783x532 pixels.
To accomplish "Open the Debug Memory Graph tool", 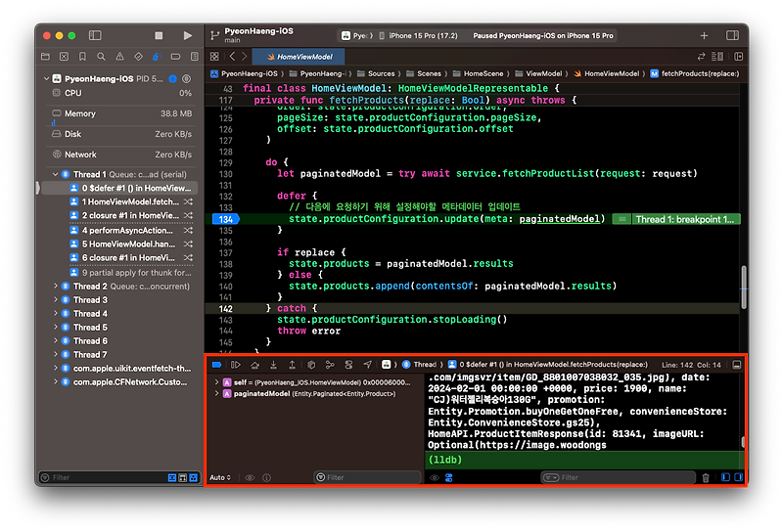I will point(330,364).
